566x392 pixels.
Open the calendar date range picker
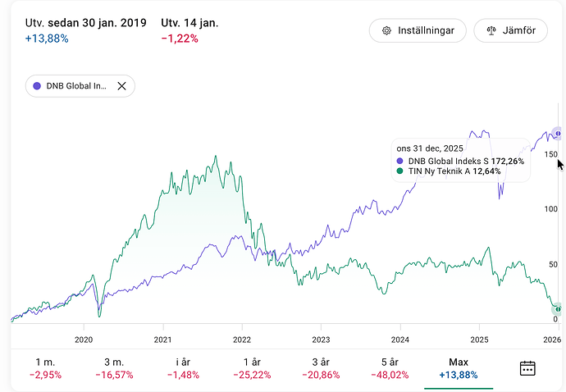tap(527, 368)
